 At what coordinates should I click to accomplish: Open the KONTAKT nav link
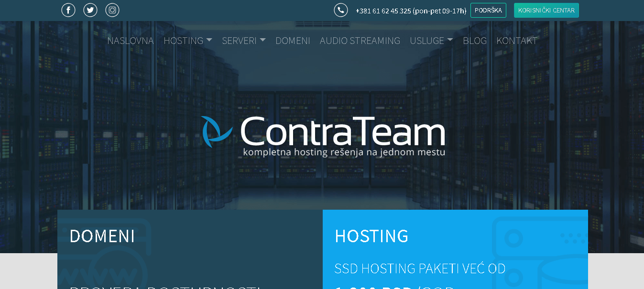[517, 41]
